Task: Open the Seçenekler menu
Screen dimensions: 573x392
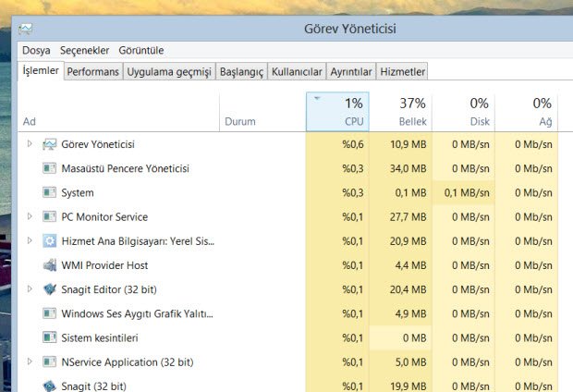Action: pos(84,50)
